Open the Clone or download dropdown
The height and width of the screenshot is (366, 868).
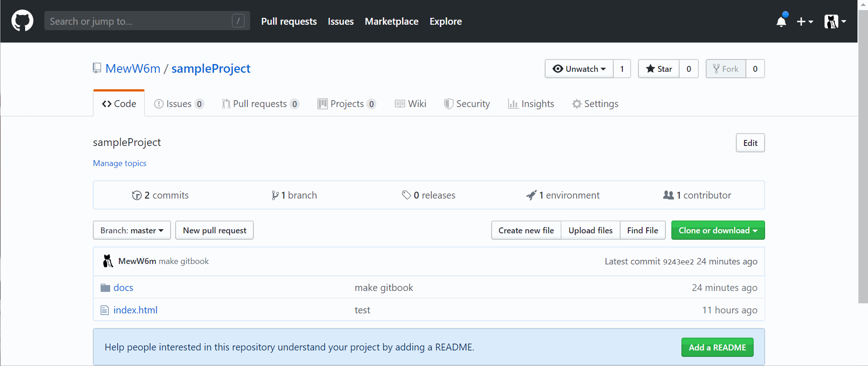coord(718,230)
